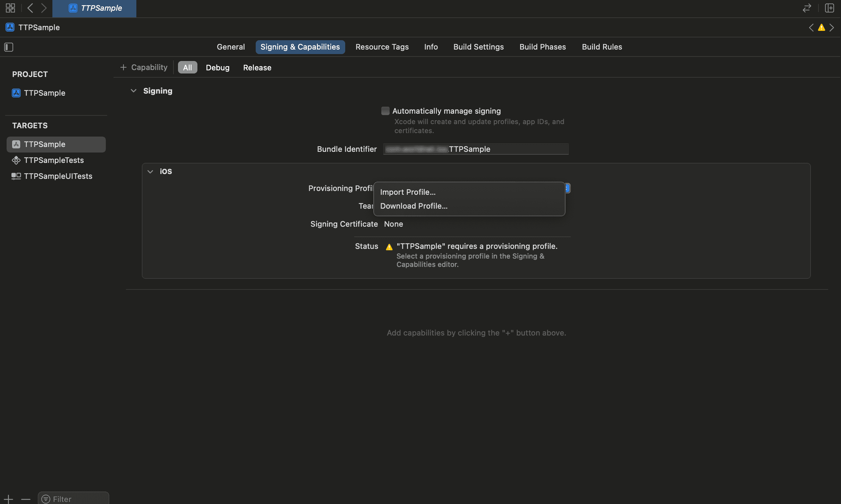Switch to the Debug configuration filter

(218, 68)
